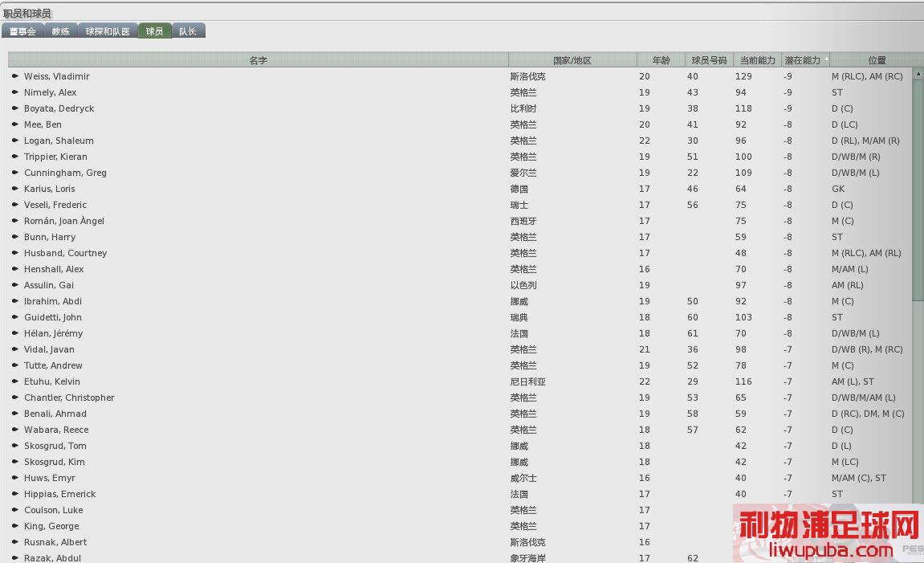Select player Wabara, Reece
Screen dimensions: 924x563
pos(56,430)
